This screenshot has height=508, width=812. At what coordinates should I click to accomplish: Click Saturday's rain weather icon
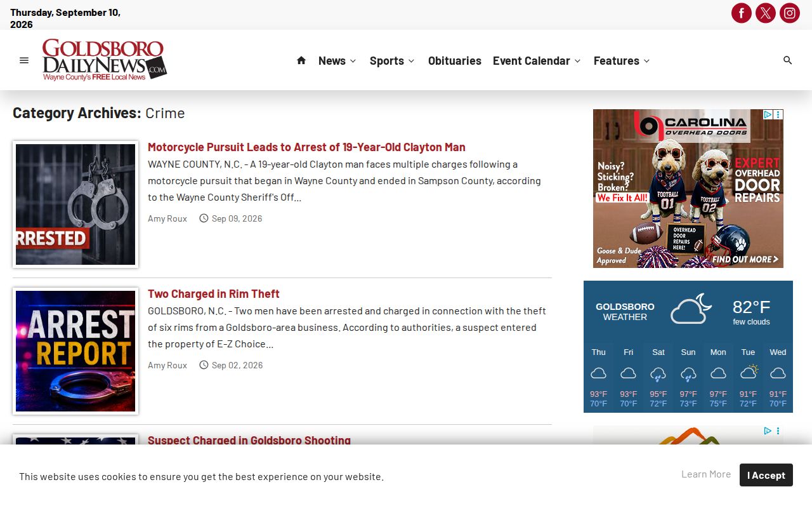pyautogui.click(x=658, y=374)
